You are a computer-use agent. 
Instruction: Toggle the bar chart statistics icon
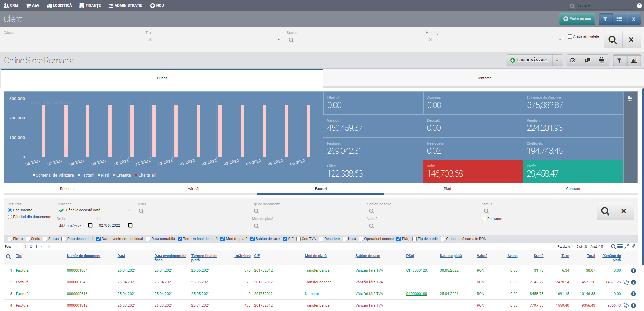click(x=634, y=60)
